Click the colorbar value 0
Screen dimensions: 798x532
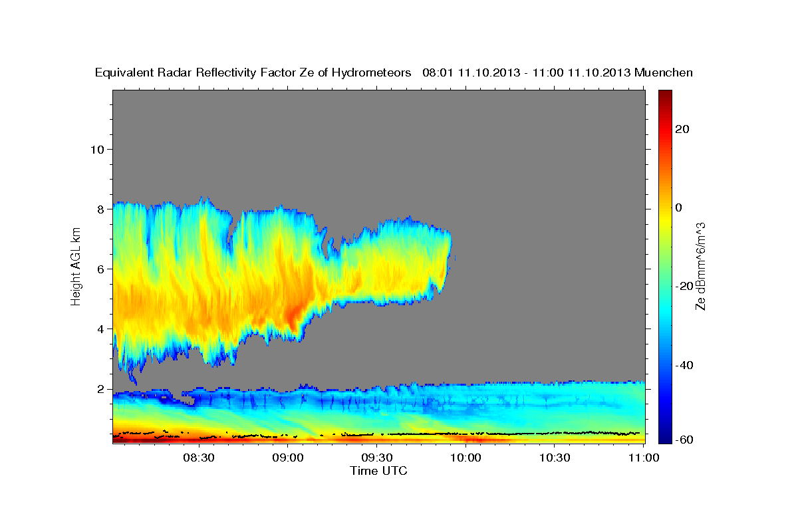click(x=678, y=207)
